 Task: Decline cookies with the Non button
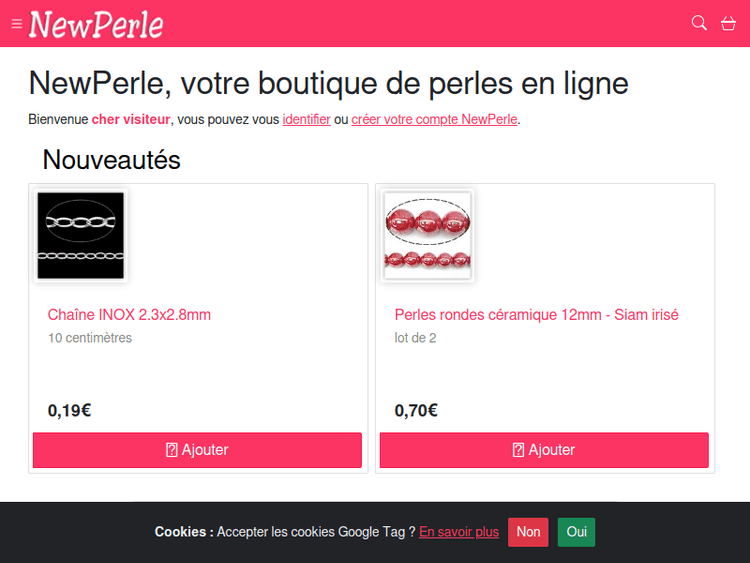528,532
